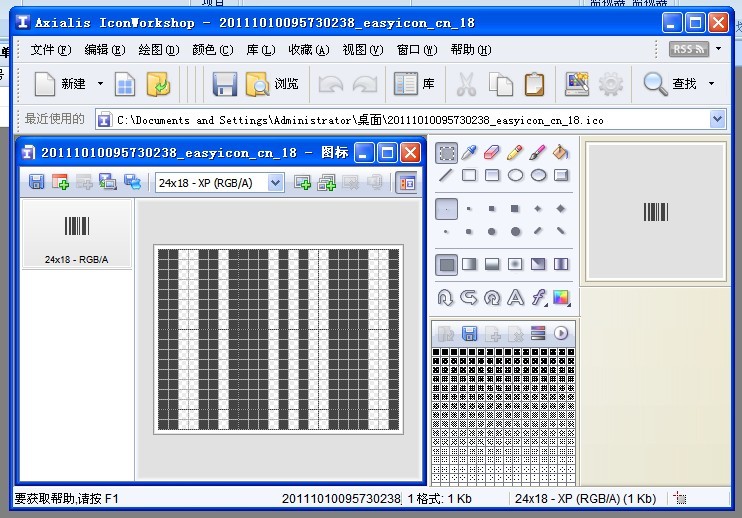The width and height of the screenshot is (742, 518).
Task: Select the Text tool (letter A)
Action: 515,297
